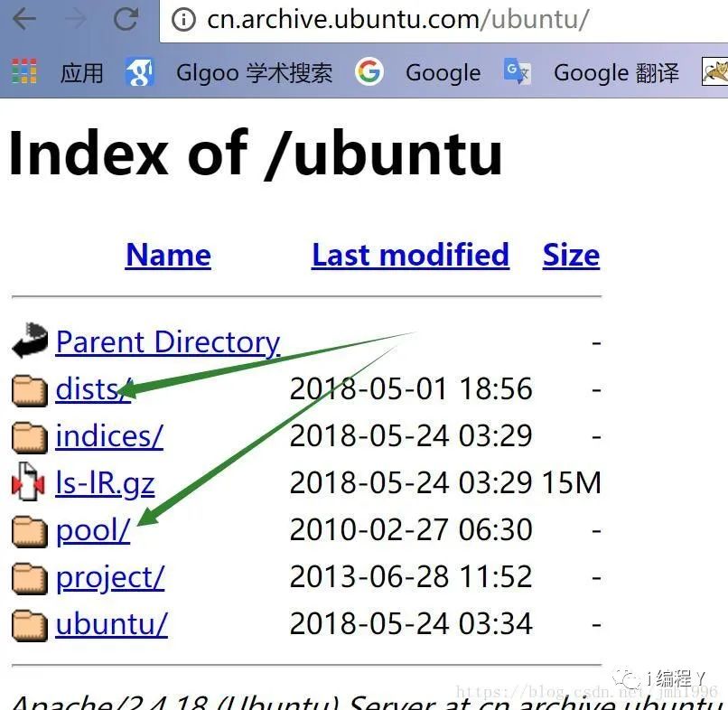
Task: Sort listing by Name column
Action: (x=168, y=255)
